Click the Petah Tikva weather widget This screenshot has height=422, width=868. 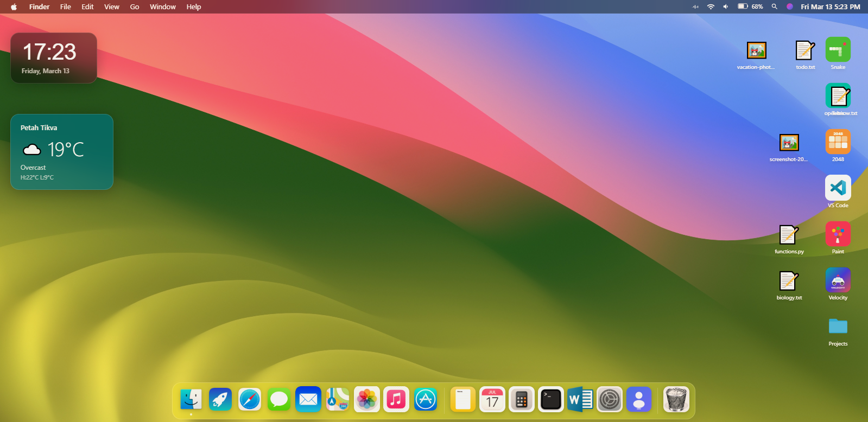coord(62,152)
